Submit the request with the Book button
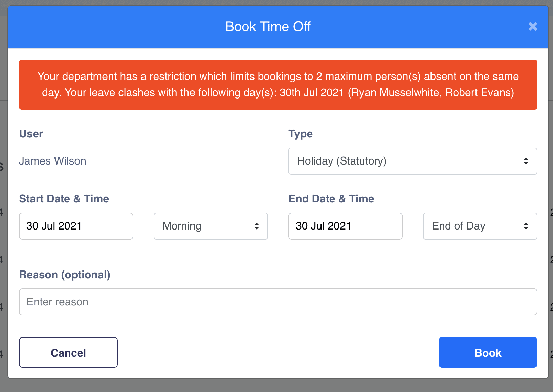Image resolution: width=553 pixels, height=392 pixels. [488, 352]
